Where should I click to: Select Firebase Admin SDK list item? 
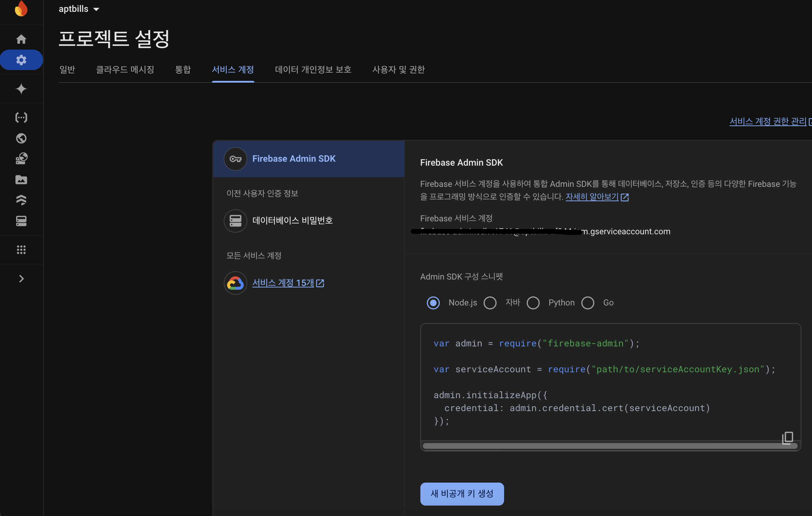tap(309, 159)
